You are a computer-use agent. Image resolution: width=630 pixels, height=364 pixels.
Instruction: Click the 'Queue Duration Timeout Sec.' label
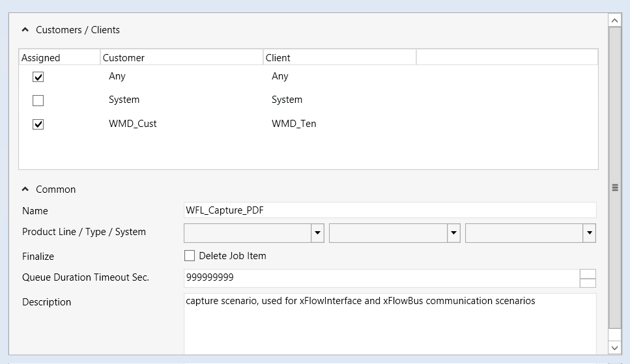point(85,277)
